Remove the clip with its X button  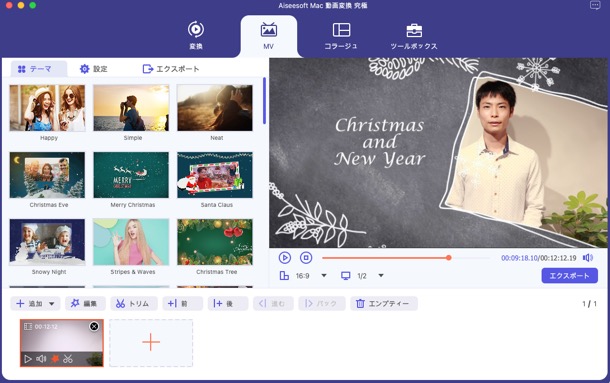click(x=94, y=327)
